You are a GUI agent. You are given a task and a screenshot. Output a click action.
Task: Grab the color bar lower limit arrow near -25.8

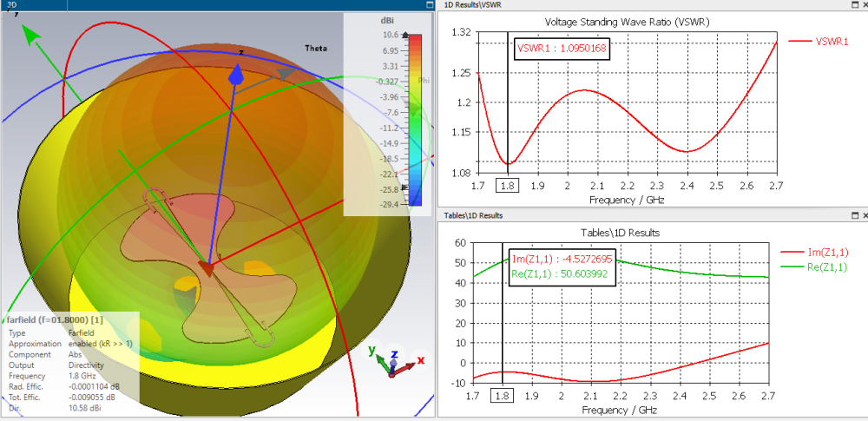[405, 189]
